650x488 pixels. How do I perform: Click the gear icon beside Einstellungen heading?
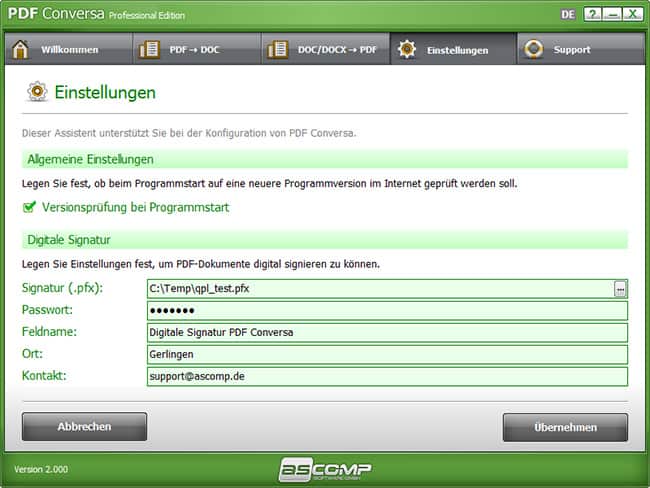[37, 92]
